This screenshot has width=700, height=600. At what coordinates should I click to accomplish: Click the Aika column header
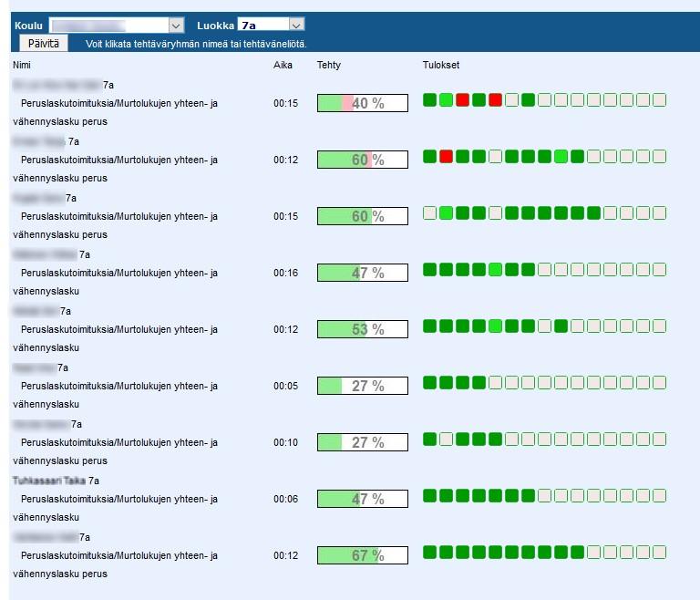[283, 66]
